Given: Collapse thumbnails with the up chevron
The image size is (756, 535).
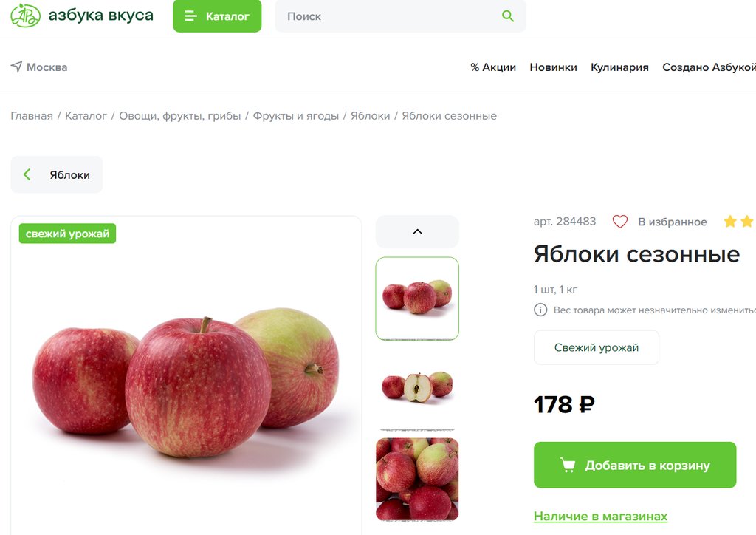Looking at the screenshot, I should click(x=417, y=231).
